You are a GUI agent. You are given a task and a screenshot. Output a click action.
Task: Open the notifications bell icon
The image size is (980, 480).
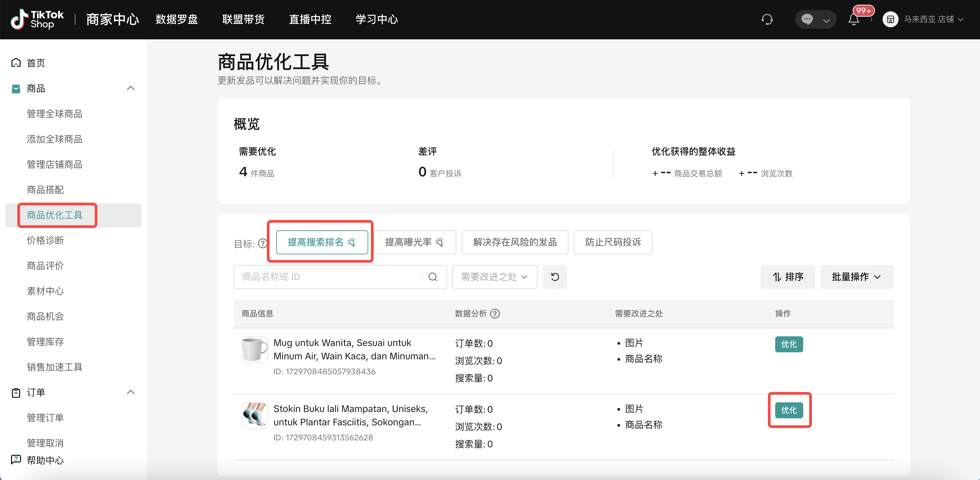tap(854, 19)
